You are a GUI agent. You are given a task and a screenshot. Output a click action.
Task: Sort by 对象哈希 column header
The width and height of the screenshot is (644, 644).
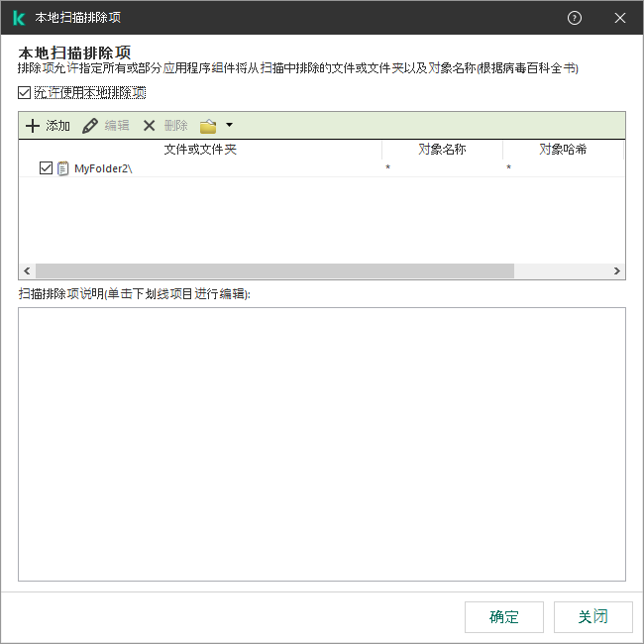click(x=563, y=150)
